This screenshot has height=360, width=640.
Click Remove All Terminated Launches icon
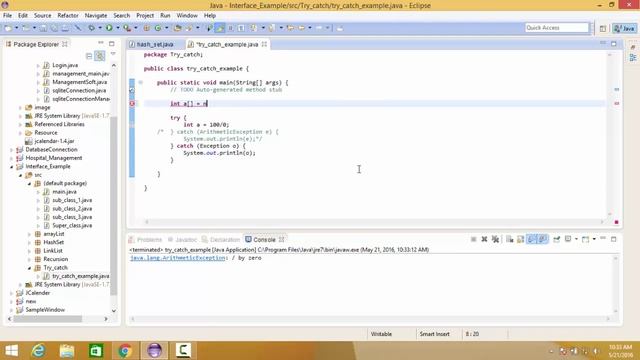coord(495,239)
